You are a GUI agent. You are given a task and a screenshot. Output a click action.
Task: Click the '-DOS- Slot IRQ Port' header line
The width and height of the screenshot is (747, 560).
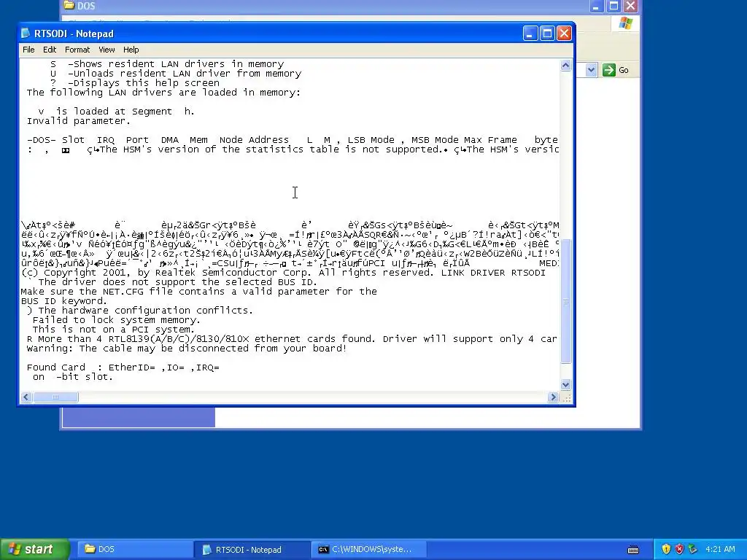[292, 140]
